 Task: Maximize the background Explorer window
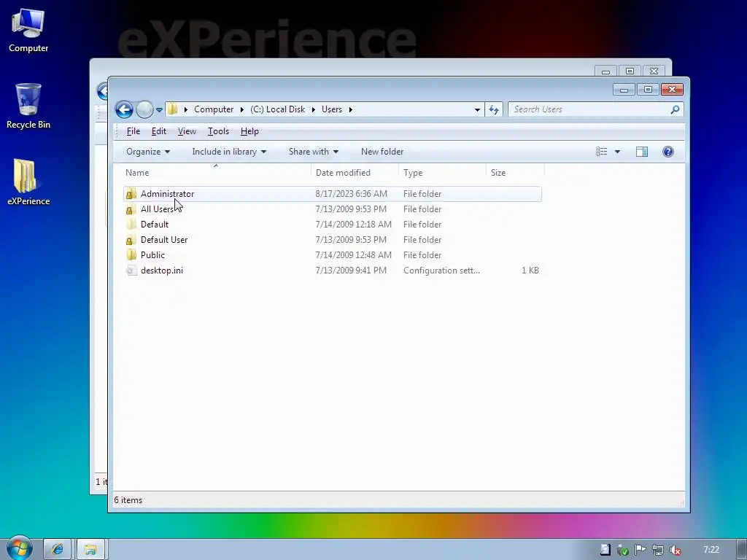coord(630,71)
